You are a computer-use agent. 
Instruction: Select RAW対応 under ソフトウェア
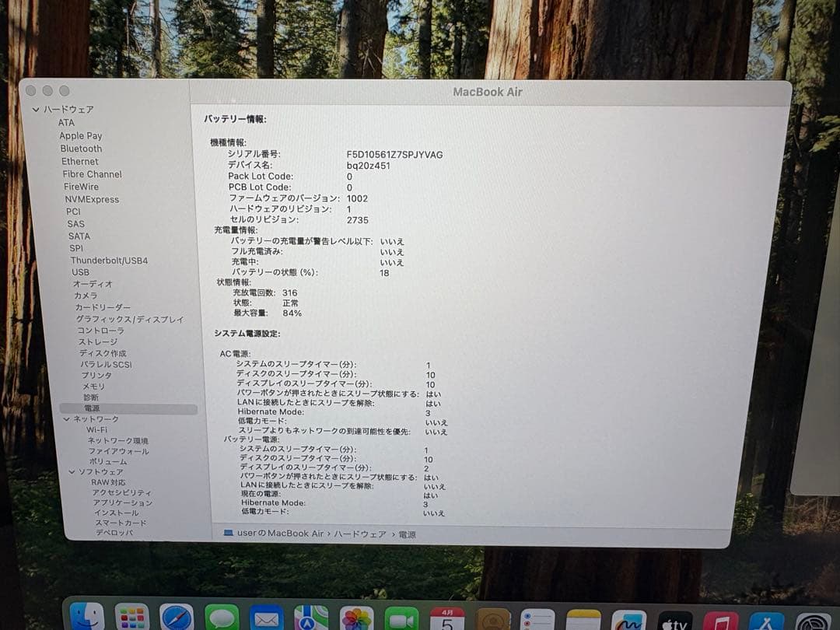tap(108, 483)
